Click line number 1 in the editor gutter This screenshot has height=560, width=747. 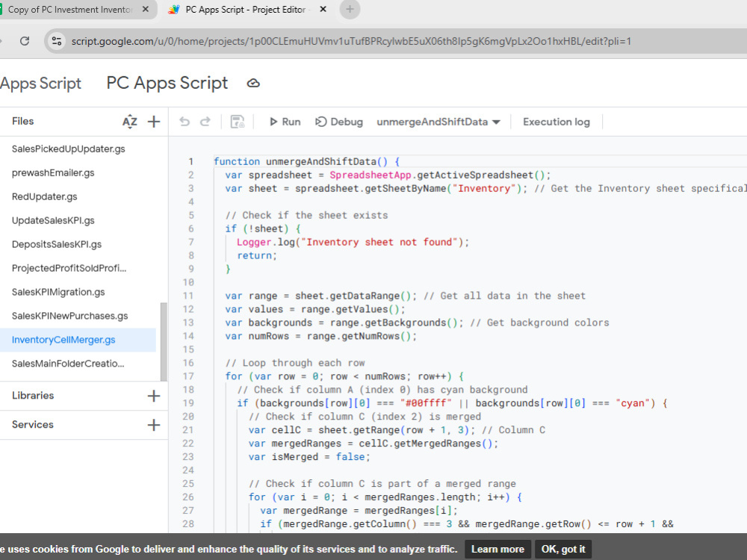tap(190, 162)
